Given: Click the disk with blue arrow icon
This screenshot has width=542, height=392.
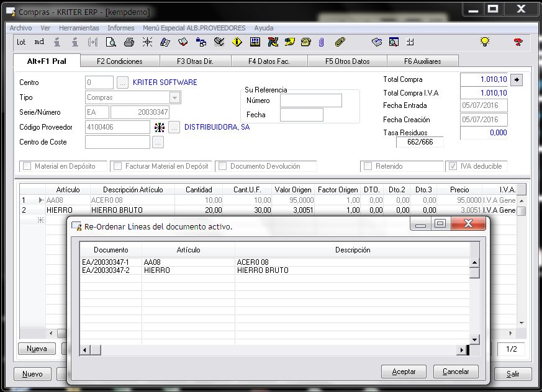Looking at the screenshot, I should tap(377, 42).
